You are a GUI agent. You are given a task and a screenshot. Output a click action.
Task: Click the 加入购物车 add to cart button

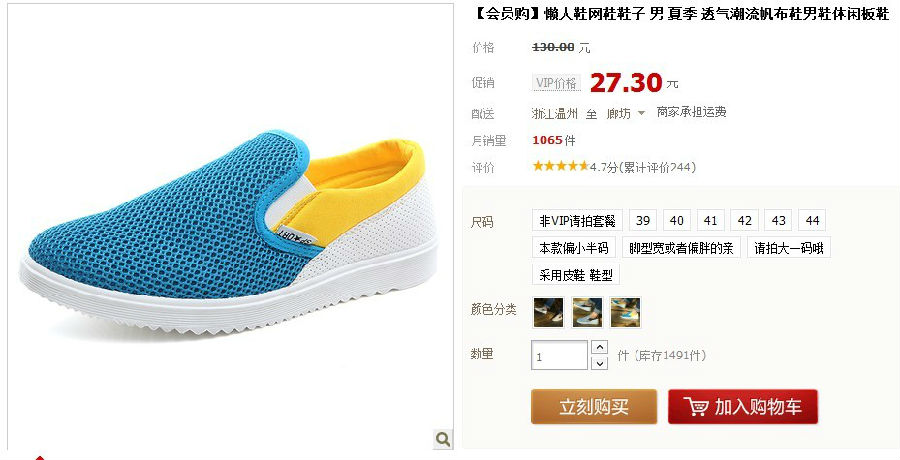tap(743, 407)
